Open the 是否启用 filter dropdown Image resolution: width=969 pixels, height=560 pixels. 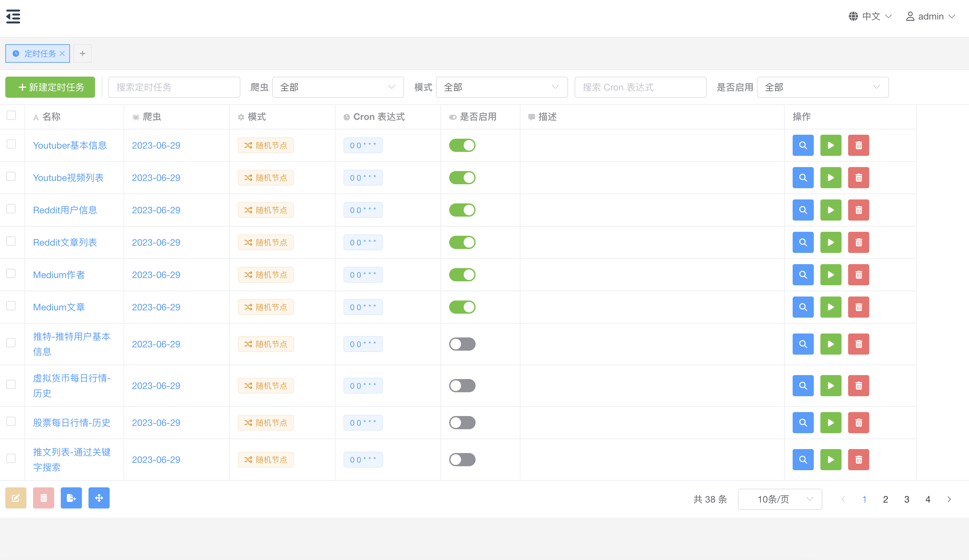pyautogui.click(x=822, y=87)
